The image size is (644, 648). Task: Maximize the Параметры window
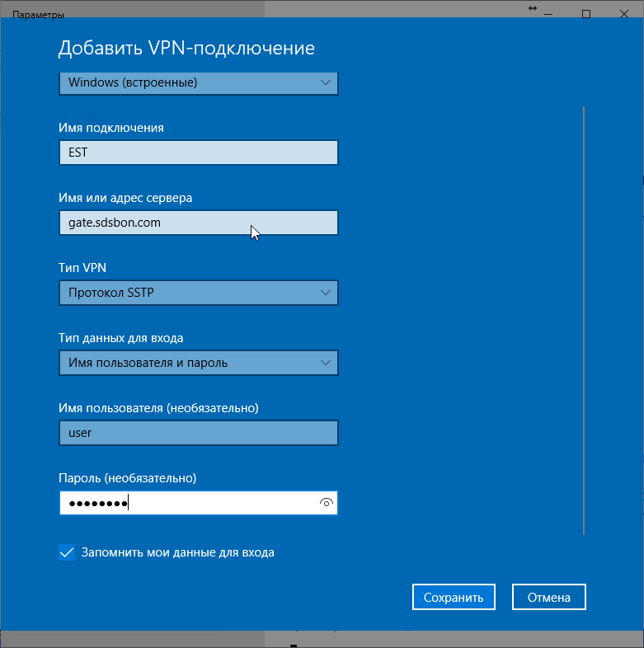tap(586, 15)
